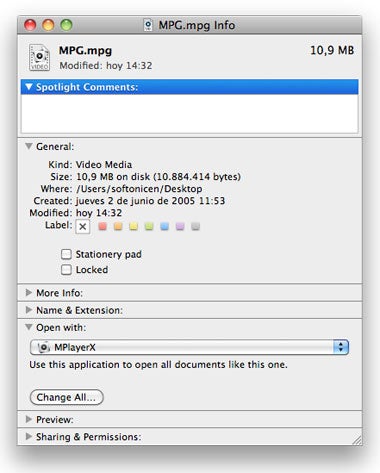Open the MPlayerX application dropdown
This screenshot has height=473, width=380.
(189, 347)
